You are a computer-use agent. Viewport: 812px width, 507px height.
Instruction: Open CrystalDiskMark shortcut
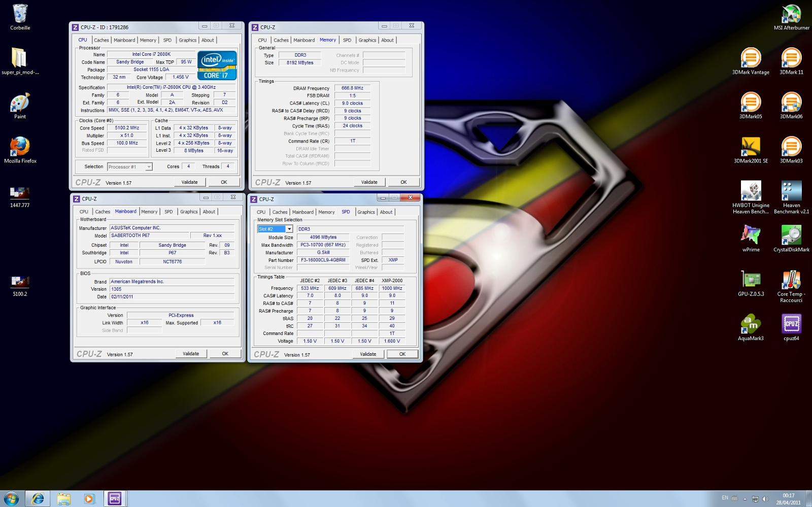click(791, 239)
